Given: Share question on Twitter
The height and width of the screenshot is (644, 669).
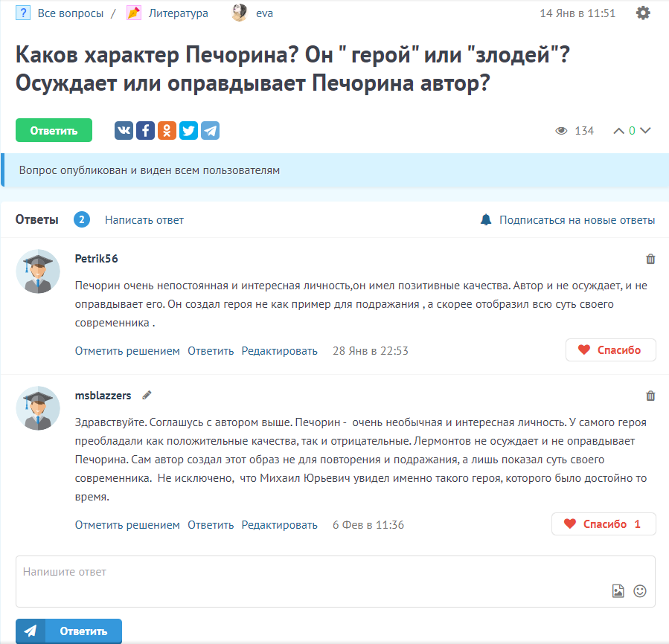Looking at the screenshot, I should (188, 130).
